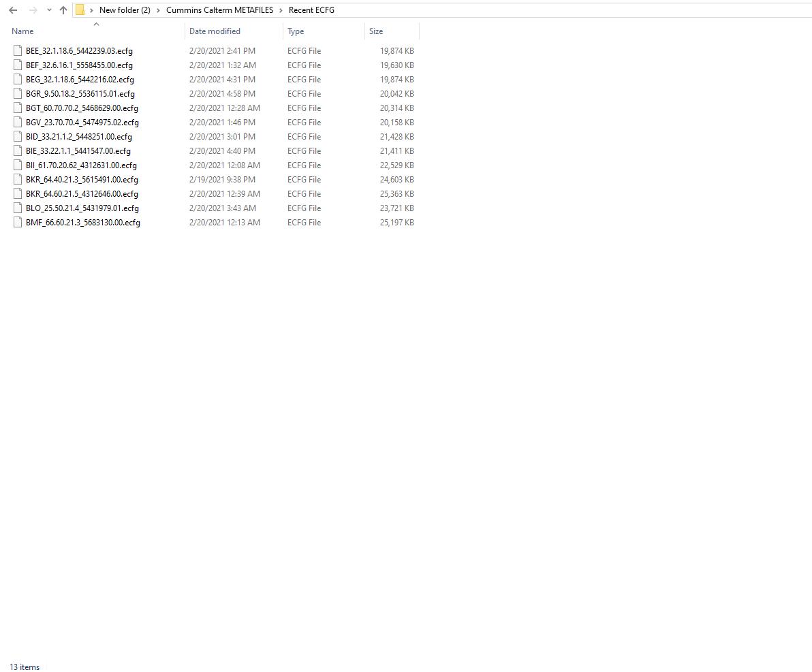Click size value 21,428 KB
Image resolution: width=812 pixels, height=672 pixels.
point(396,137)
